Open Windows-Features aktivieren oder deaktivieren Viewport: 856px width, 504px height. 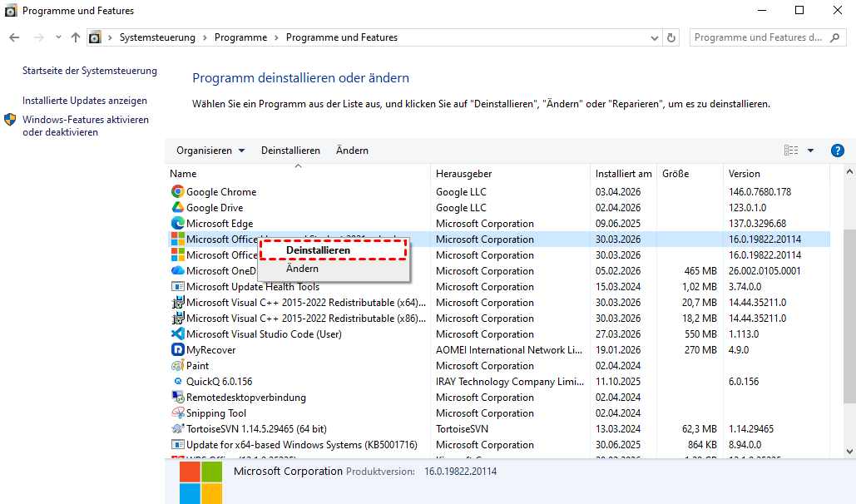coord(85,126)
